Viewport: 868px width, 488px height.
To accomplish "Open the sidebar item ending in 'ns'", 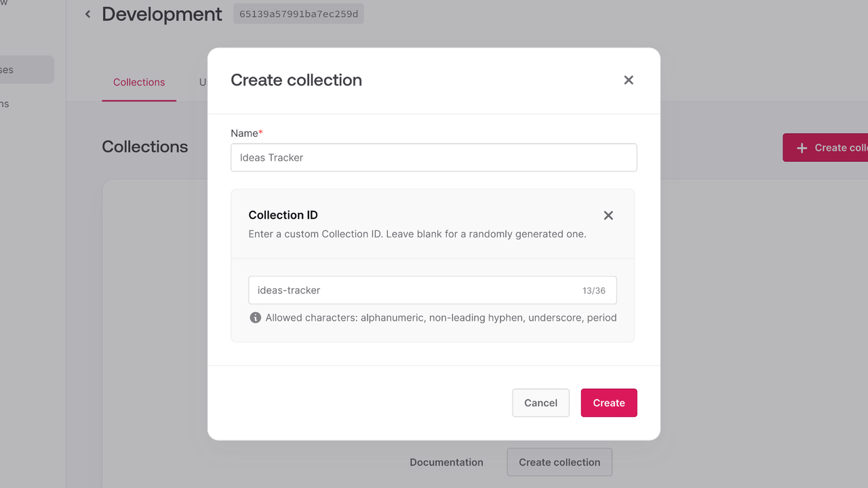I will pyautogui.click(x=5, y=104).
